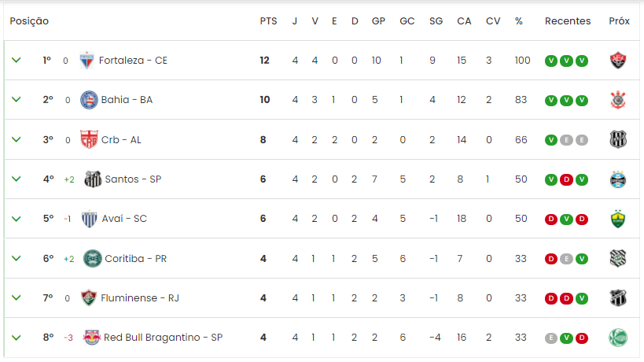Expand the Red Bull Bragantino row
Image resolution: width=644 pixels, height=362 pixels.
coord(16,338)
